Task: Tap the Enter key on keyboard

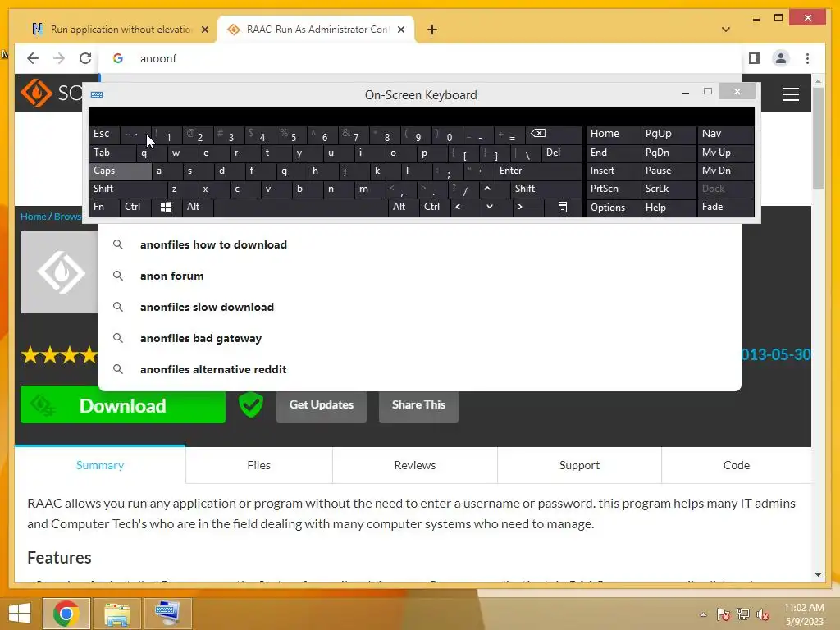Action: (x=538, y=171)
